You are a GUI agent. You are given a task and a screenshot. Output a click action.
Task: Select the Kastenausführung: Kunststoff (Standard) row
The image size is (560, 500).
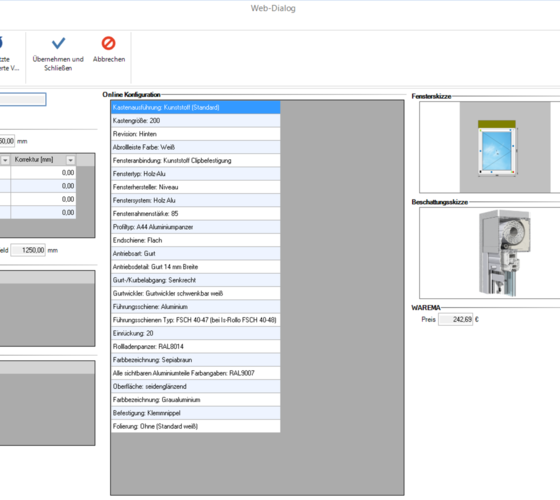[195, 108]
